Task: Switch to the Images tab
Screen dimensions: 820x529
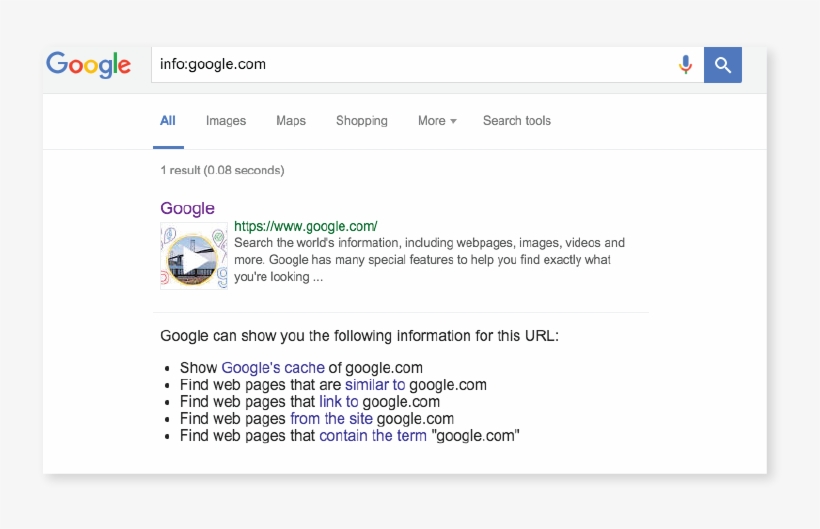Action: 226,121
